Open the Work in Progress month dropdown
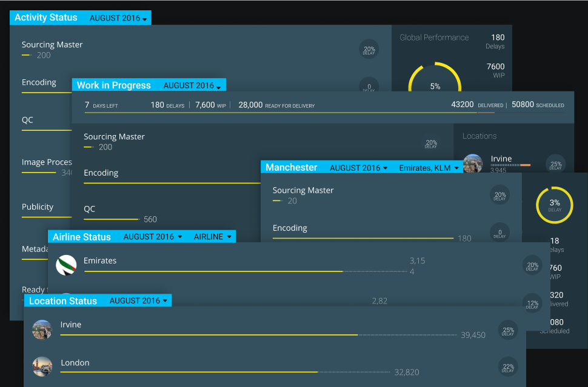 [x=193, y=86]
